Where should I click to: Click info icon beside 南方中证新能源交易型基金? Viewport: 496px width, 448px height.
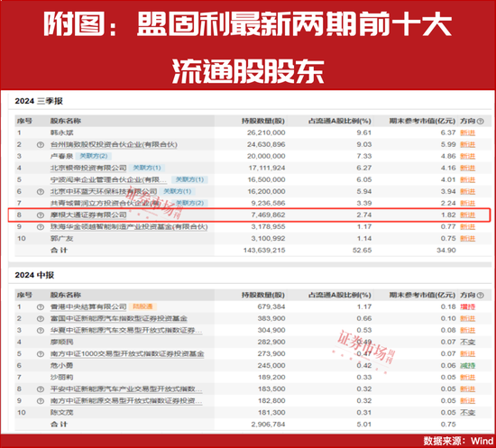coord(41,401)
